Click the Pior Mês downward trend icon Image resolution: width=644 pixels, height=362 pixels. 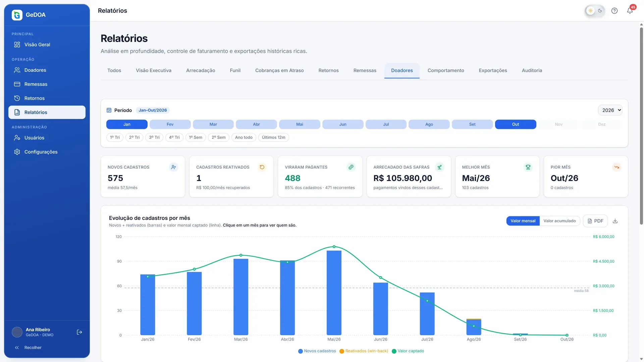pos(616,167)
